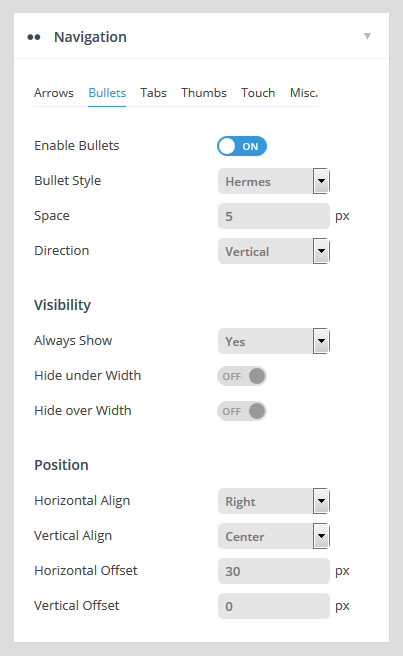Focus the Horizontal Offset field
Image resolution: width=403 pixels, height=656 pixels.
coord(274,571)
